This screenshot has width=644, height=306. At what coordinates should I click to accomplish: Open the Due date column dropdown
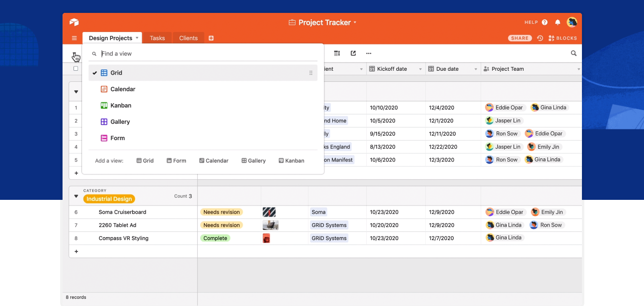476,69
